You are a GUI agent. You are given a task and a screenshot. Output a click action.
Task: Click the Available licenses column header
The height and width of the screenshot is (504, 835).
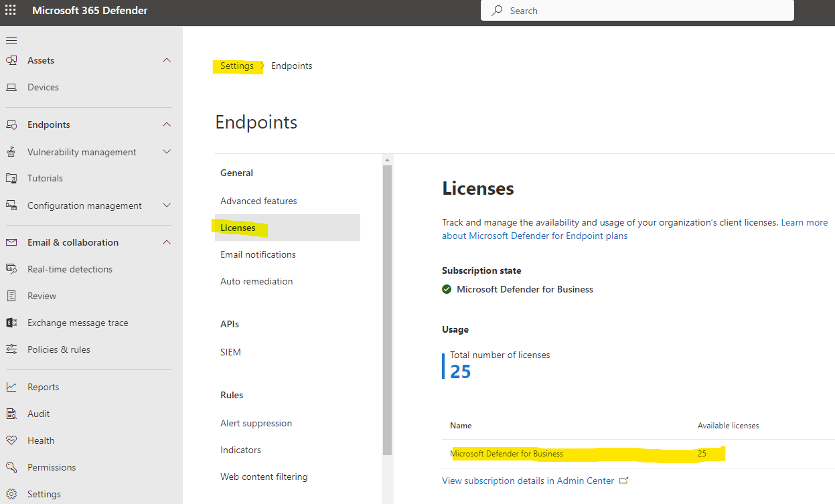[728, 426]
